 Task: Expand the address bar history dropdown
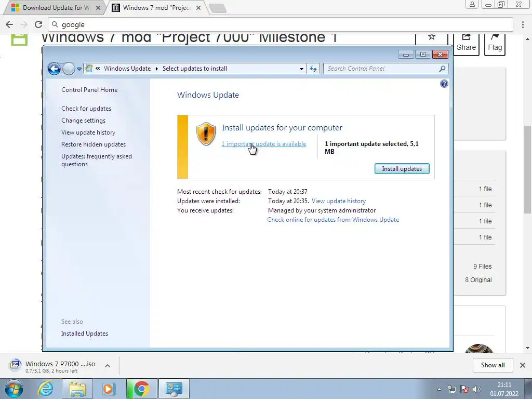301,69
